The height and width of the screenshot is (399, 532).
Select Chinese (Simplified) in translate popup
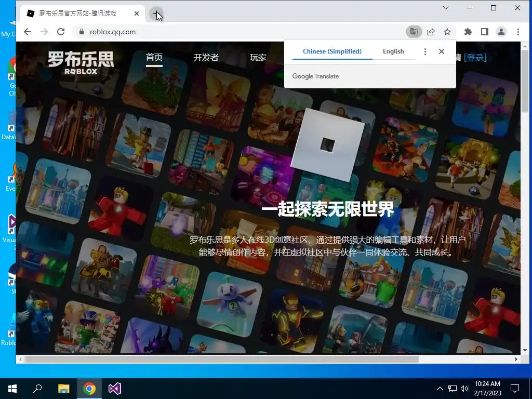(x=332, y=51)
